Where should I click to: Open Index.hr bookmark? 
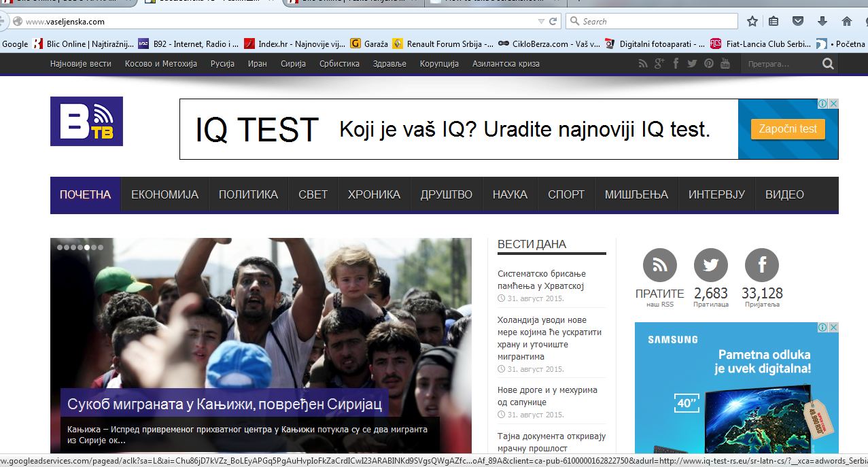pyautogui.click(x=294, y=44)
